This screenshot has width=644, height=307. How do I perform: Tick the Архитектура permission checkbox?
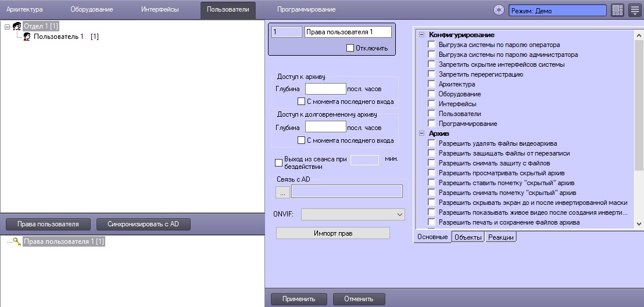click(x=431, y=84)
